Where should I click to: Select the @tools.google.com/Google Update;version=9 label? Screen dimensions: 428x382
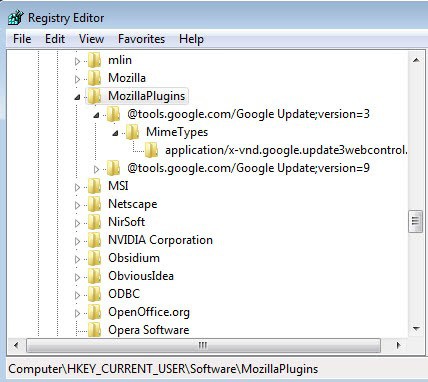pyautogui.click(x=248, y=168)
